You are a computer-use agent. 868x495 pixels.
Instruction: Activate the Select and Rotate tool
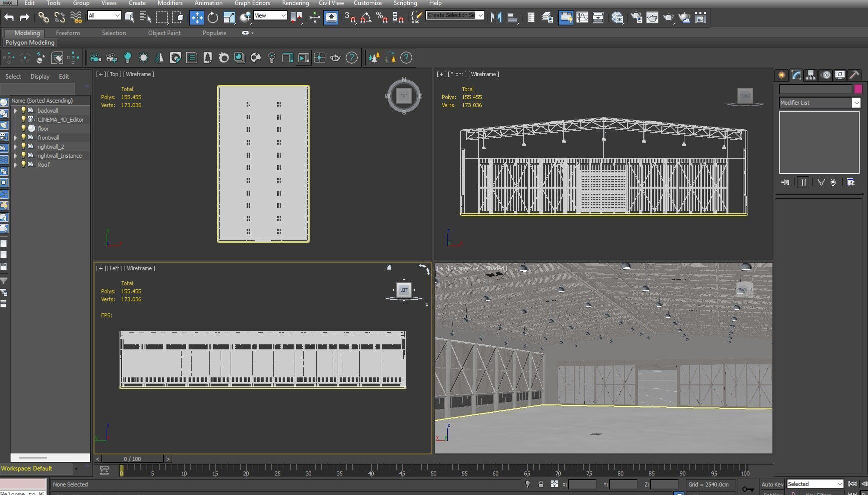(x=213, y=18)
